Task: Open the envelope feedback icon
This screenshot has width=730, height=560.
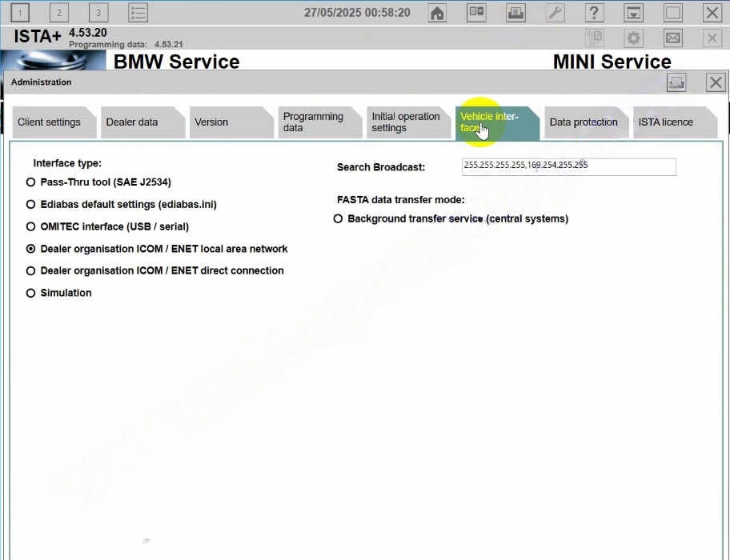Action: click(x=672, y=38)
